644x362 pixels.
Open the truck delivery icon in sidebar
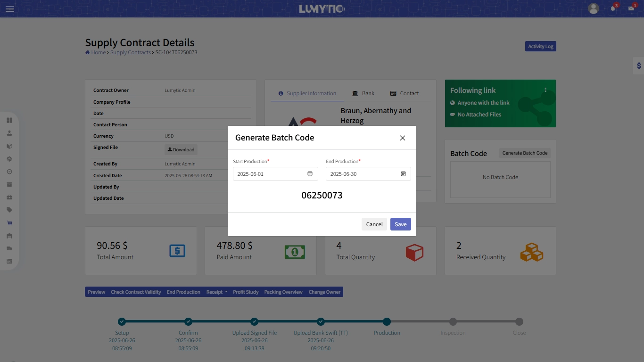tap(9, 248)
